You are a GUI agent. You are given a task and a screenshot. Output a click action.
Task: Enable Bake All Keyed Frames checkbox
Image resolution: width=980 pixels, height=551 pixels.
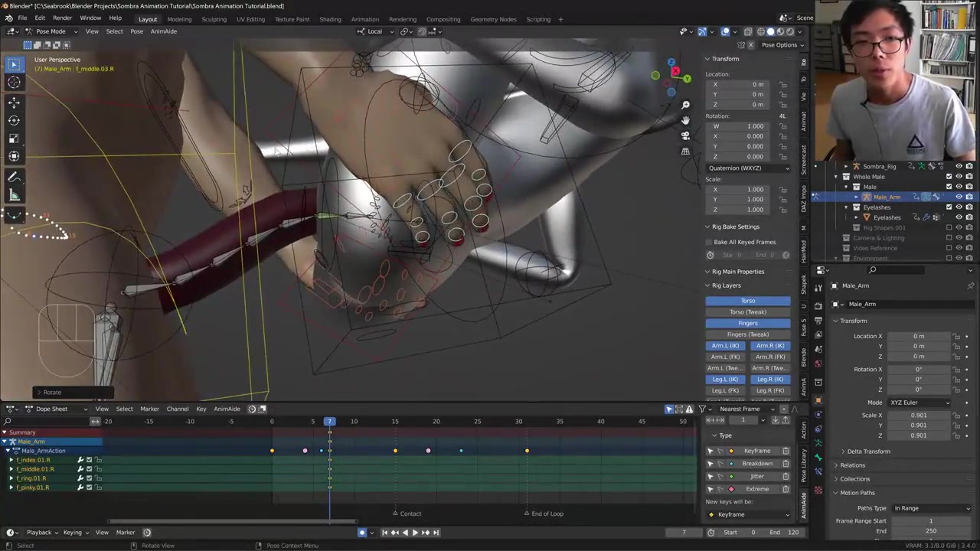[x=710, y=242]
